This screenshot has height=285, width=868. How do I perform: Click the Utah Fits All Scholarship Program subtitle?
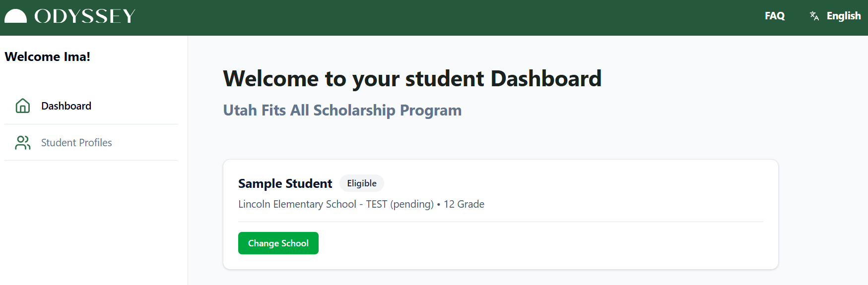pyautogui.click(x=342, y=110)
